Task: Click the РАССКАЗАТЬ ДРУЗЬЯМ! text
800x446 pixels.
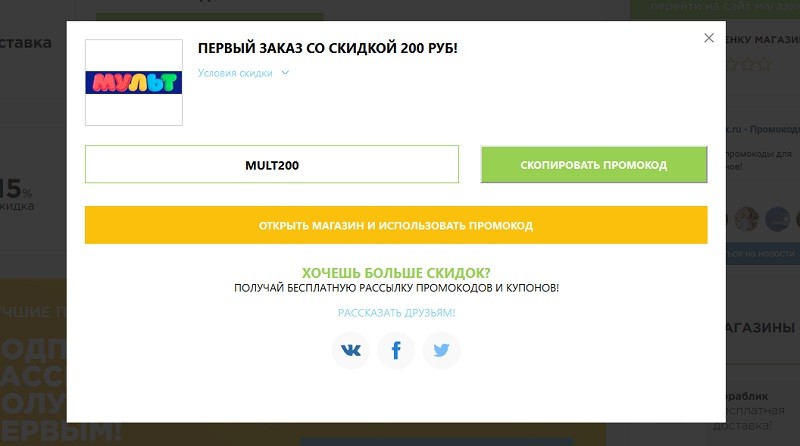Action: 396,313
